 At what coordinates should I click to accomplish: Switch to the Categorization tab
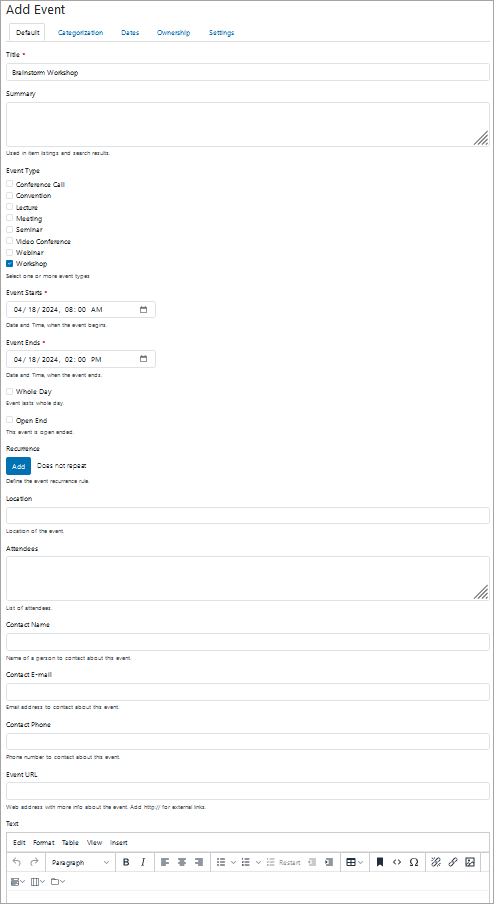click(x=80, y=33)
